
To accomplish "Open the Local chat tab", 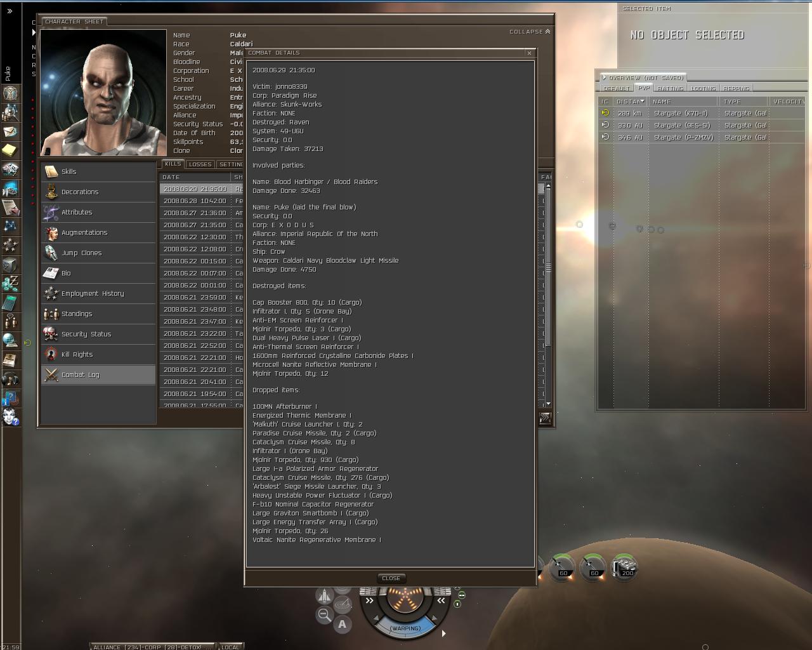I will (230, 647).
